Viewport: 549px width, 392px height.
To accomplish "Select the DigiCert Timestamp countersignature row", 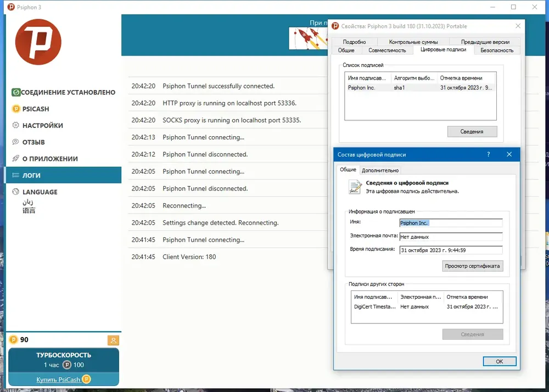I will tap(427, 306).
